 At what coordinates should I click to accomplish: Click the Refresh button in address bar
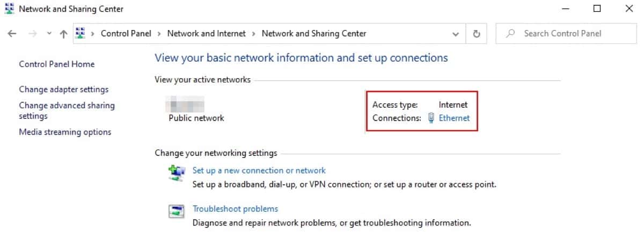pyautogui.click(x=476, y=34)
